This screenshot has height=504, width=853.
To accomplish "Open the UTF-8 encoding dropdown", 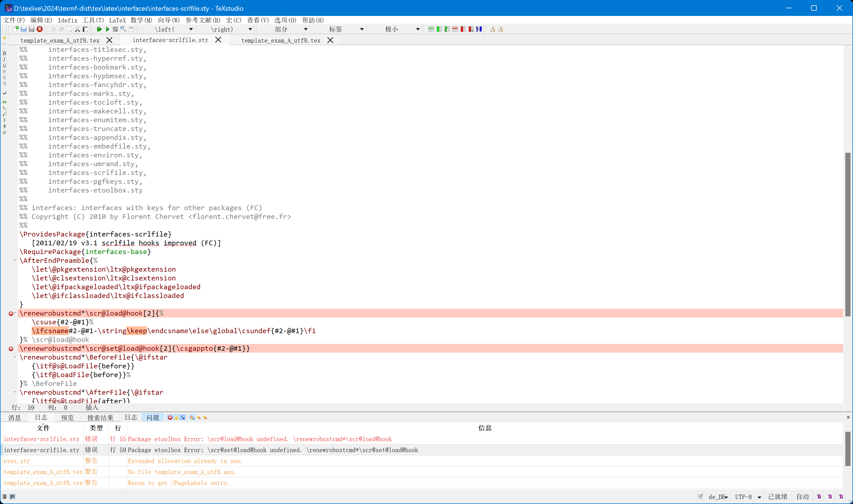I will point(748,497).
